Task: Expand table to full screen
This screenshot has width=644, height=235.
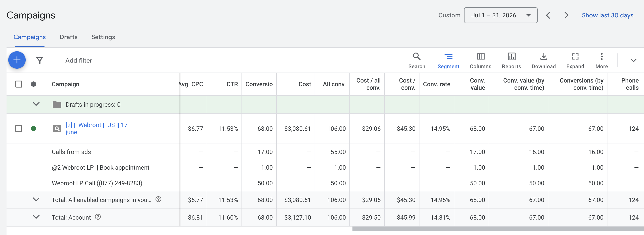Action: 575,61
